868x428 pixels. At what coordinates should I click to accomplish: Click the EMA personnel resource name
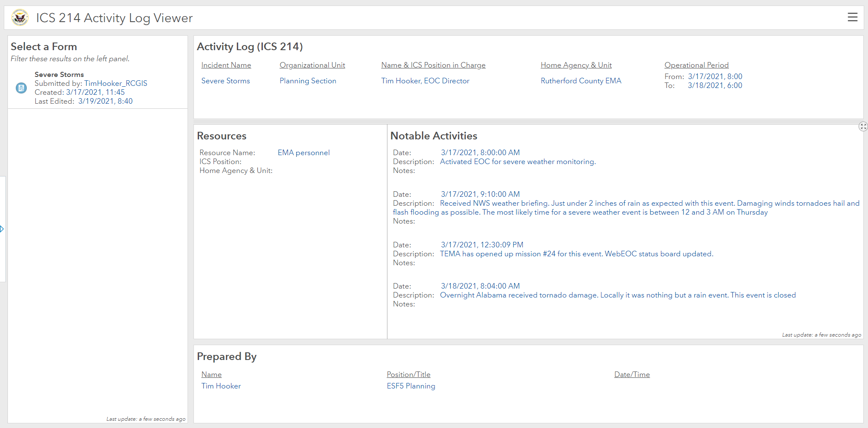click(303, 153)
